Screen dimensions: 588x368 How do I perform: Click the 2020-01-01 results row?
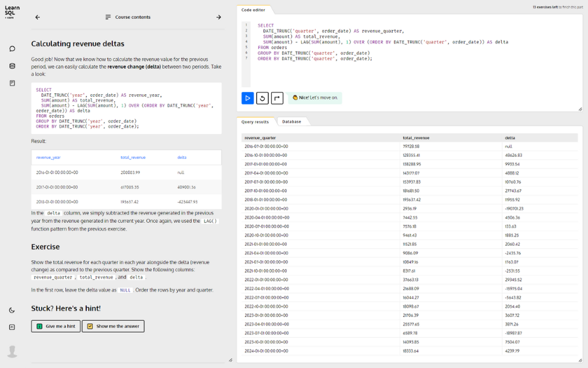tap(410, 209)
